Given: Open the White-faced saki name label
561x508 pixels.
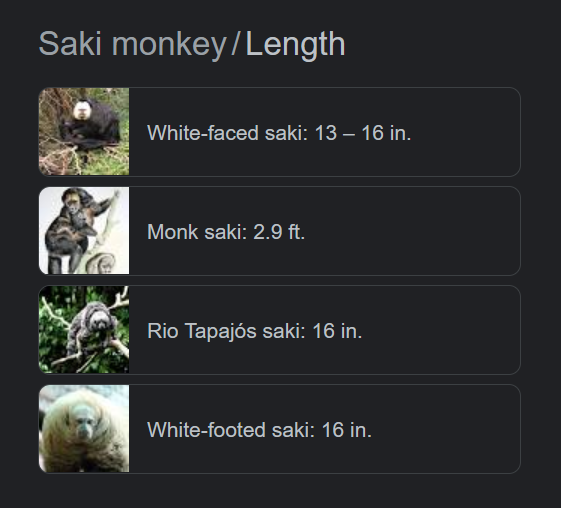Looking at the screenshot, I should click(228, 133).
